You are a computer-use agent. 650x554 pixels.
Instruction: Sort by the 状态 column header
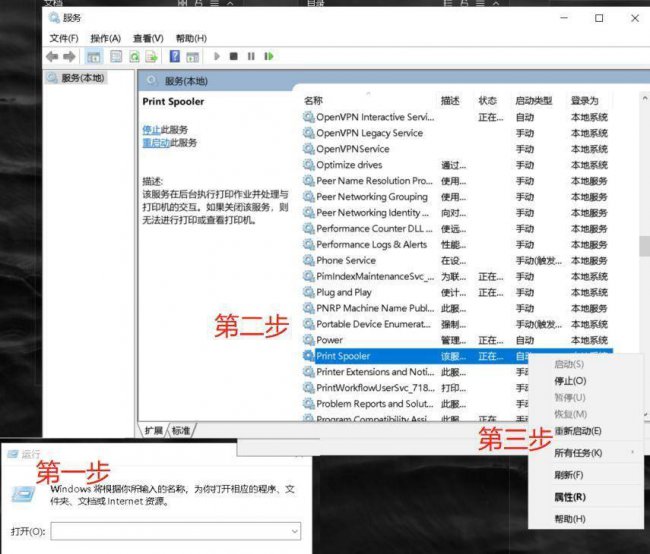pyautogui.click(x=488, y=101)
